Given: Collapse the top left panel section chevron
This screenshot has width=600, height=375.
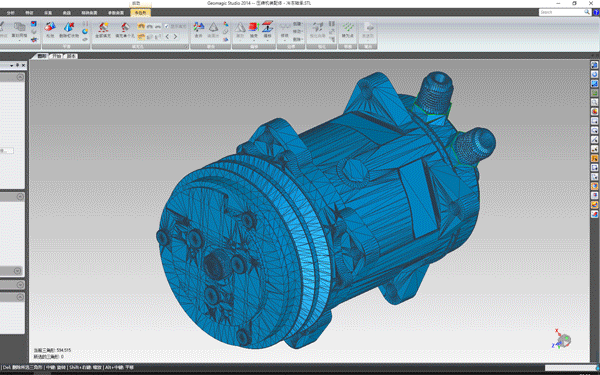Looking at the screenshot, I should [x=20, y=77].
